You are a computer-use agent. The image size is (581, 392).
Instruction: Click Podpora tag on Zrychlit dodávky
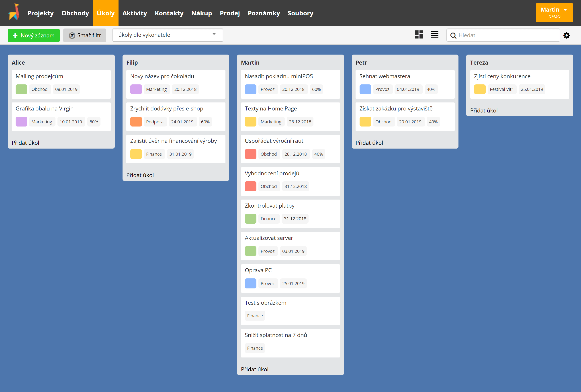click(155, 122)
